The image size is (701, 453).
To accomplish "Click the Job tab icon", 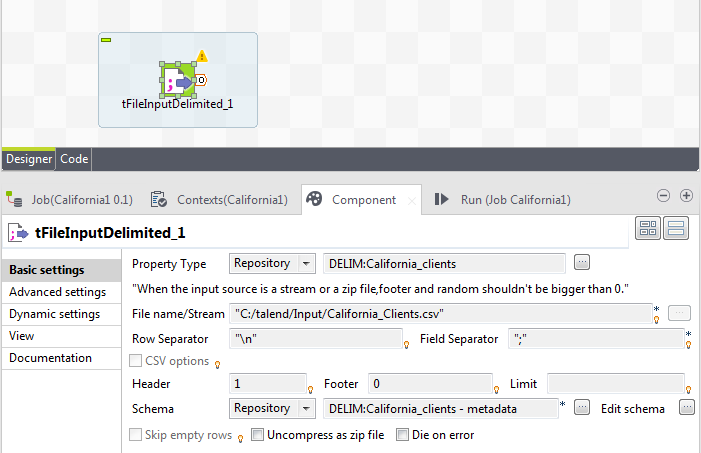I will pyautogui.click(x=14, y=199).
